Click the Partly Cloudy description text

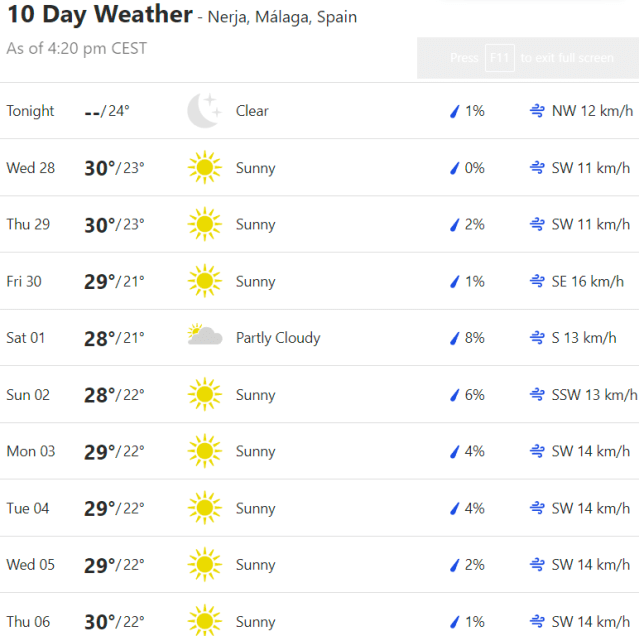278,338
